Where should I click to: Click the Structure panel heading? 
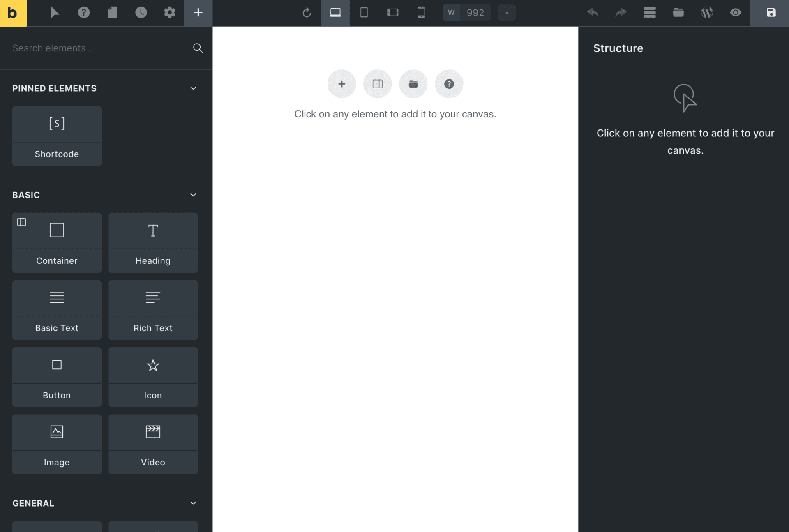tap(618, 48)
